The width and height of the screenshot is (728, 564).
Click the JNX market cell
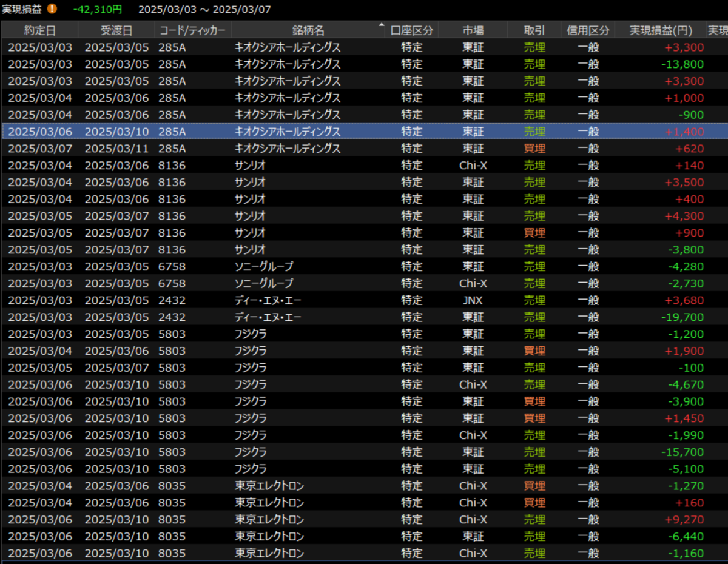[473, 300]
